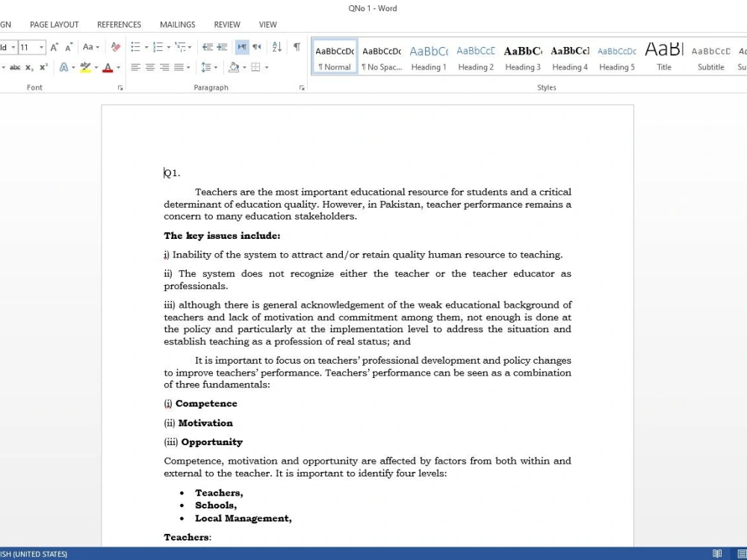Image resolution: width=747 pixels, height=560 pixels.
Task: Click the language indicator in status bar
Action: click(34, 554)
